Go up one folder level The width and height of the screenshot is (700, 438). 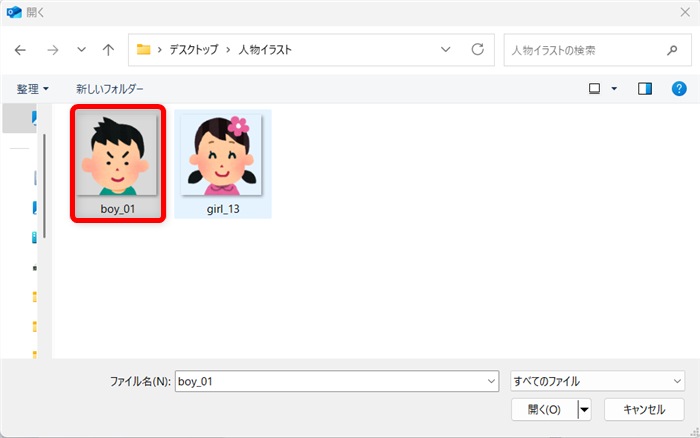tap(108, 49)
